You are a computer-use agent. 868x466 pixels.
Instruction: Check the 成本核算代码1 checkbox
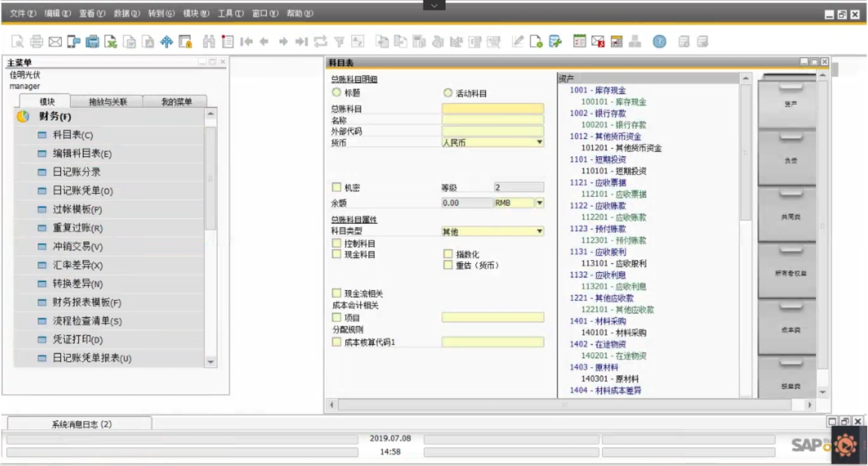click(x=337, y=342)
